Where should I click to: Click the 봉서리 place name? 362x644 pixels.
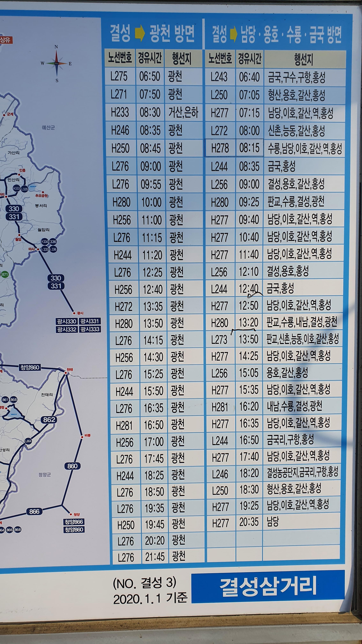click(x=41, y=206)
